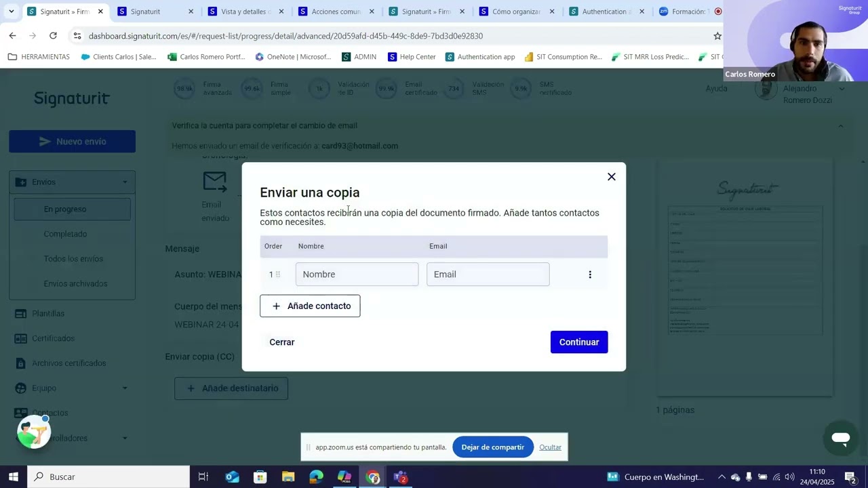Switch to Acciones comunes tab
The height and width of the screenshot is (488, 868).
pos(336,12)
